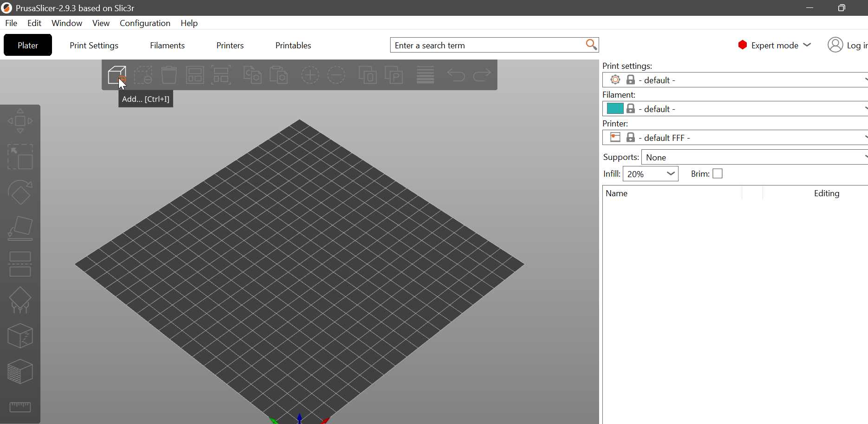
Task: Click the Undo arrow icon
Action: [456, 75]
